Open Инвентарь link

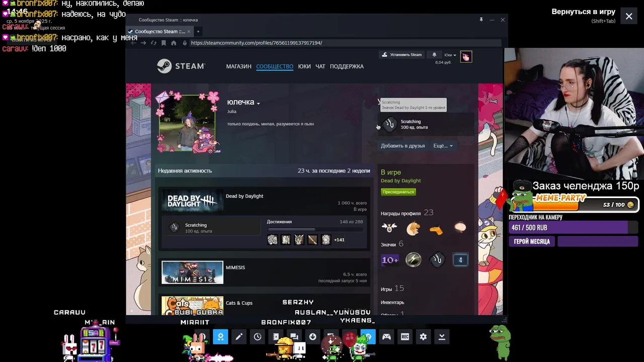point(392,302)
